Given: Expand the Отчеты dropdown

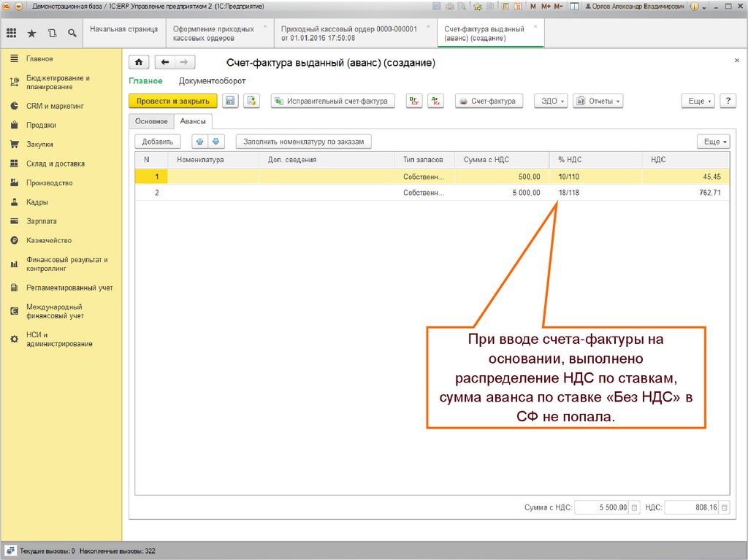Looking at the screenshot, I should [x=598, y=101].
